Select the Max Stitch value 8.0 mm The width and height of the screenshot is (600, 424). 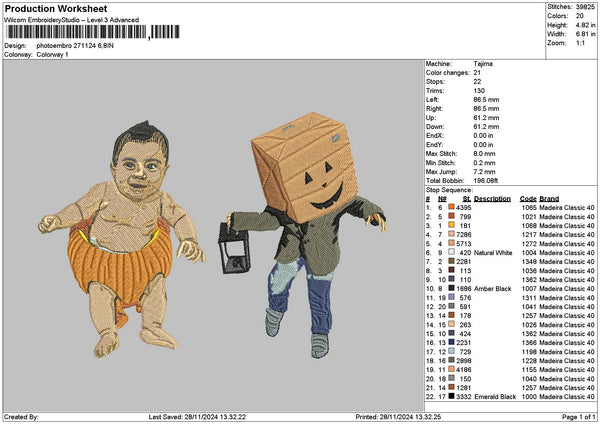click(x=484, y=154)
